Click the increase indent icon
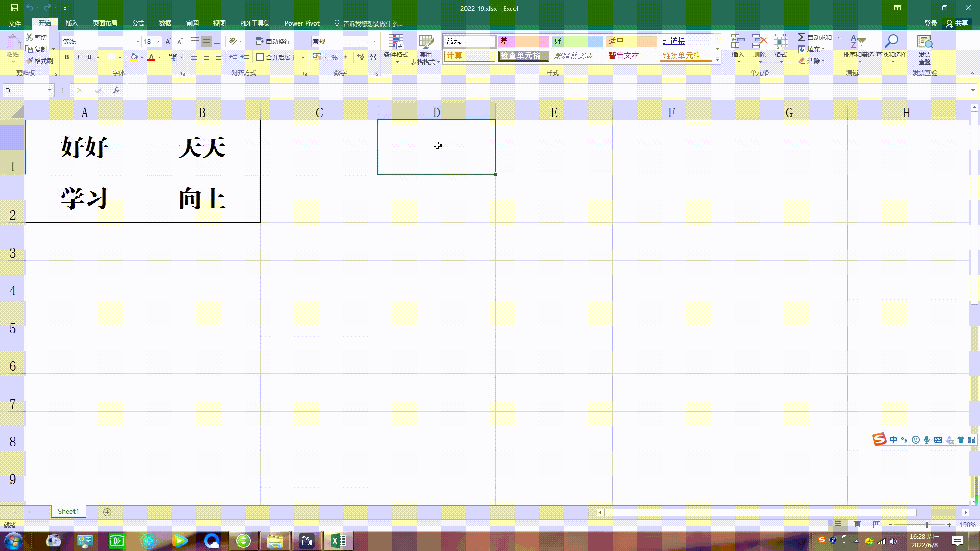 point(244,57)
